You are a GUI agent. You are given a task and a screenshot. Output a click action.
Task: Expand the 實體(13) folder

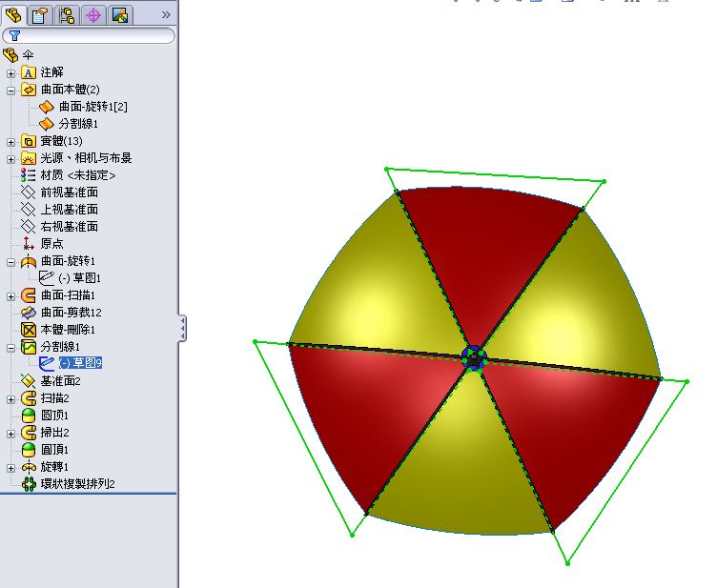pyautogui.click(x=11, y=142)
